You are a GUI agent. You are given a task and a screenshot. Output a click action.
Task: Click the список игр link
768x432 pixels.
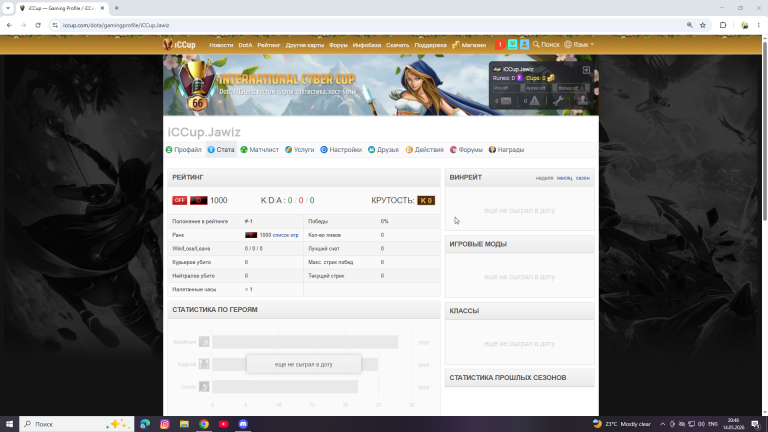[285, 235]
